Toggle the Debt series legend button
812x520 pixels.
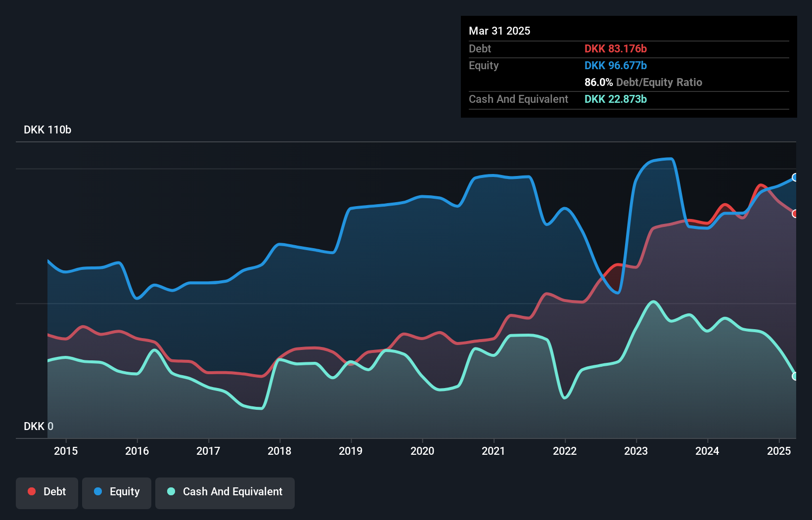[x=47, y=492]
